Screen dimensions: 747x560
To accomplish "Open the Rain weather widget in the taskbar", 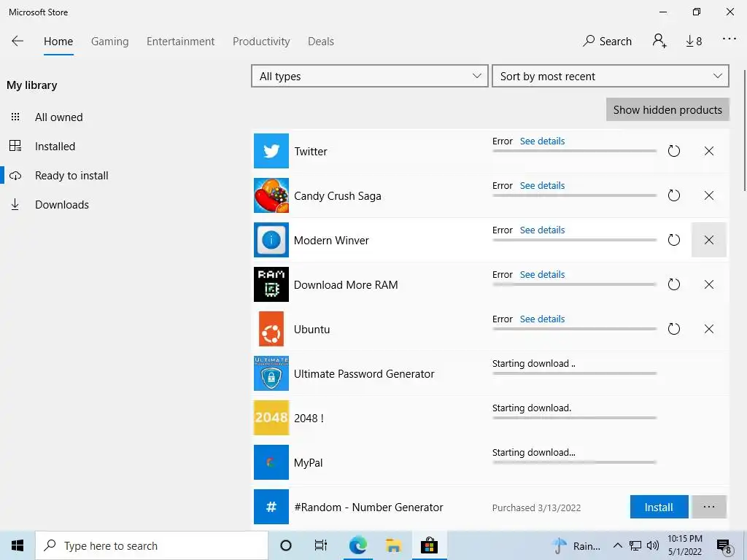I will pyautogui.click(x=578, y=545).
